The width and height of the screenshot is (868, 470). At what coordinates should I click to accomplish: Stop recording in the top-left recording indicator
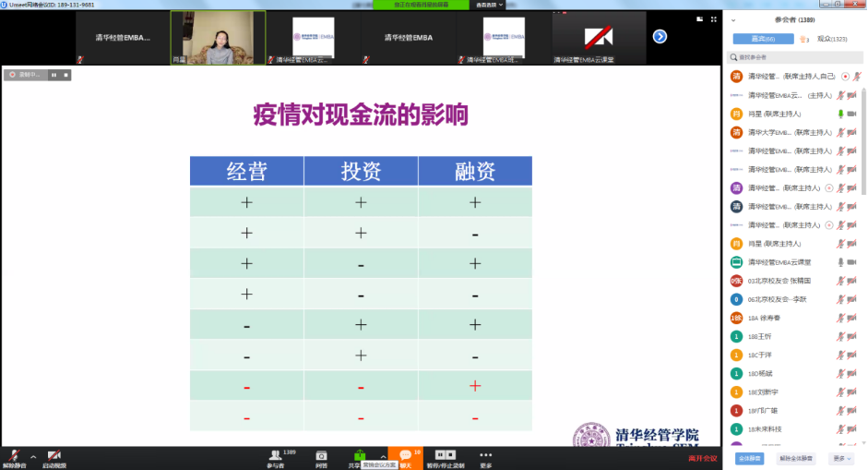(x=65, y=75)
